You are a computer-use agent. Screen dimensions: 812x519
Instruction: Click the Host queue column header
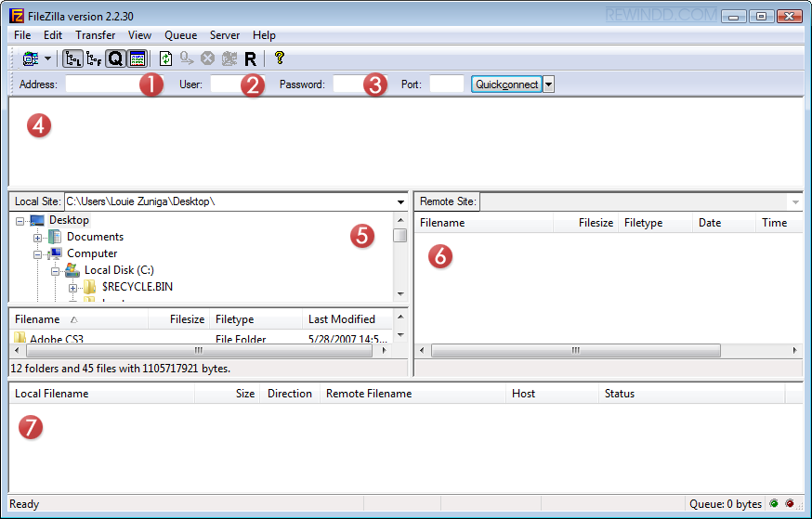pyautogui.click(x=553, y=394)
